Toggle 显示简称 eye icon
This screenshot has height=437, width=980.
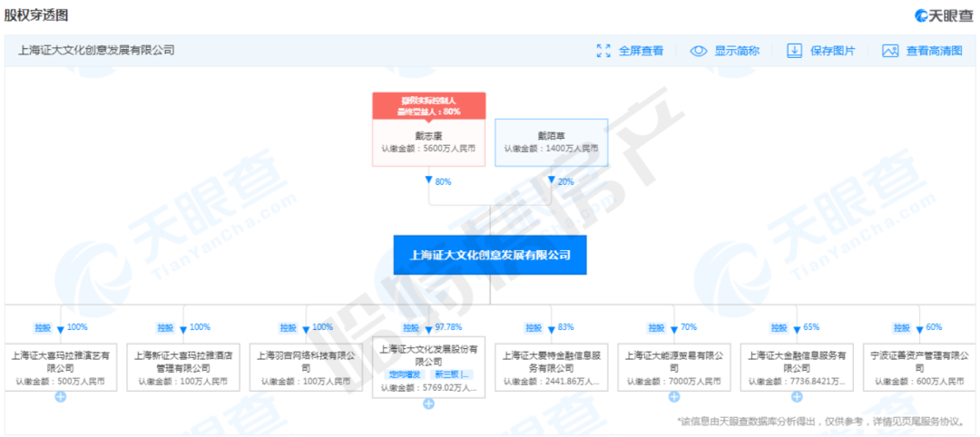click(698, 51)
